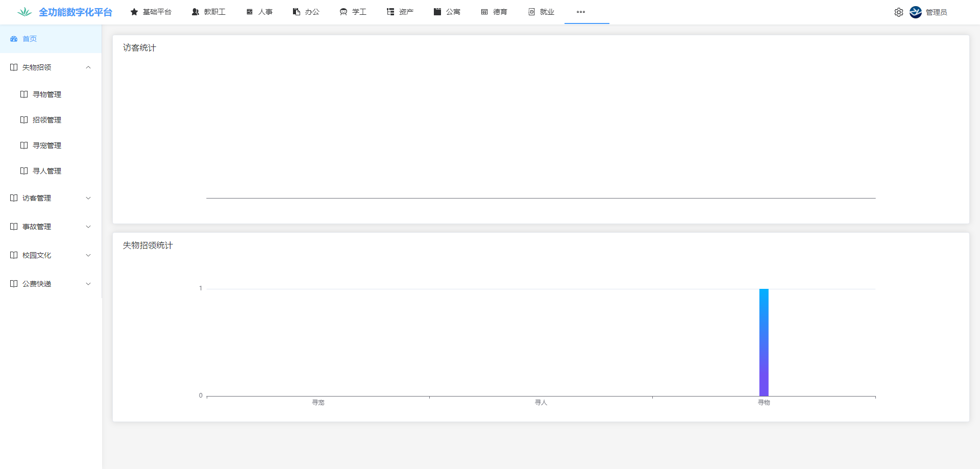Expand the 事故管理 sidebar group
Screen dimensions: 980x469
tap(51, 227)
